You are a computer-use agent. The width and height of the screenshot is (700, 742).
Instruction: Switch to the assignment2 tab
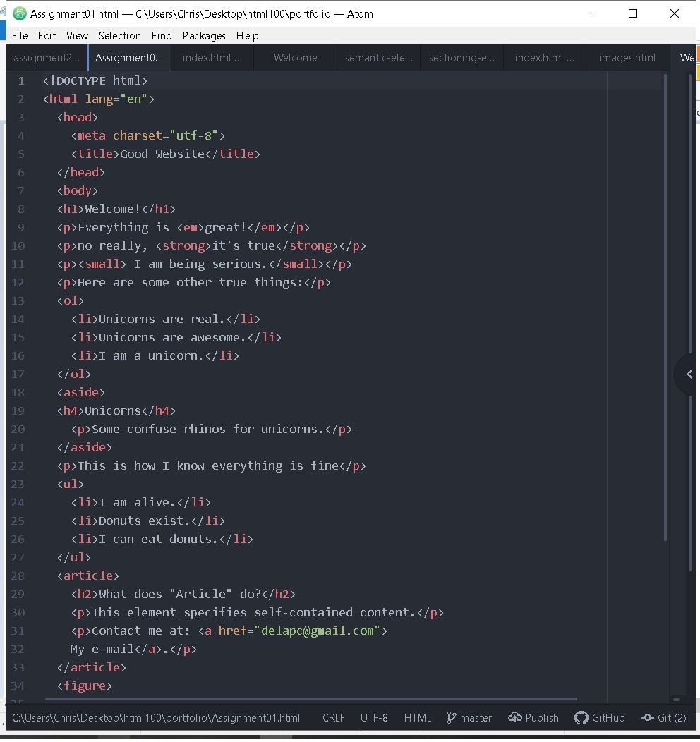pos(47,58)
